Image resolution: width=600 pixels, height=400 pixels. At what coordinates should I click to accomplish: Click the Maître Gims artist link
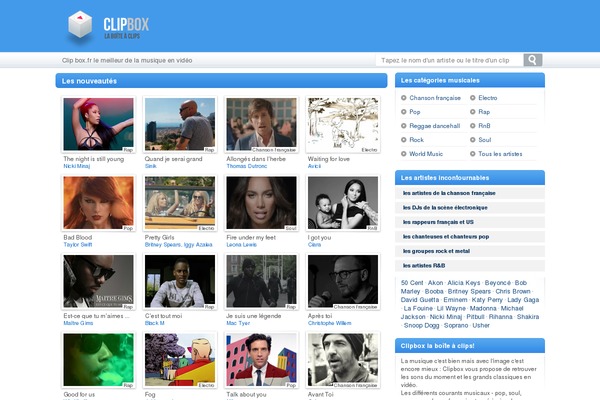(x=78, y=323)
